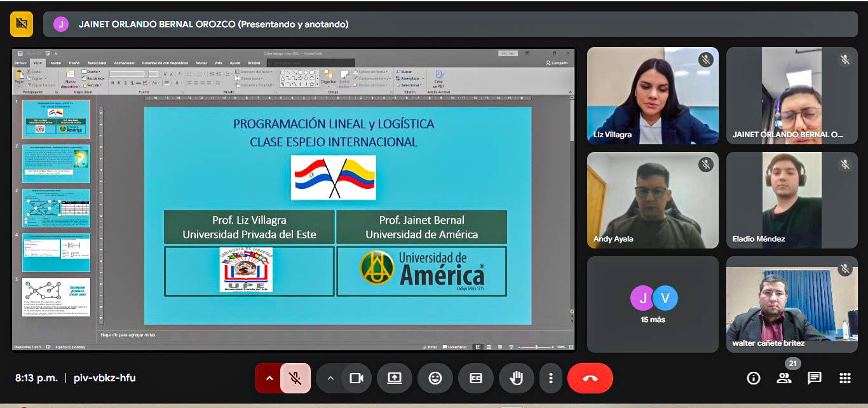This screenshot has height=408, width=868.
Task: Click the red leave call button
Action: [590, 378]
